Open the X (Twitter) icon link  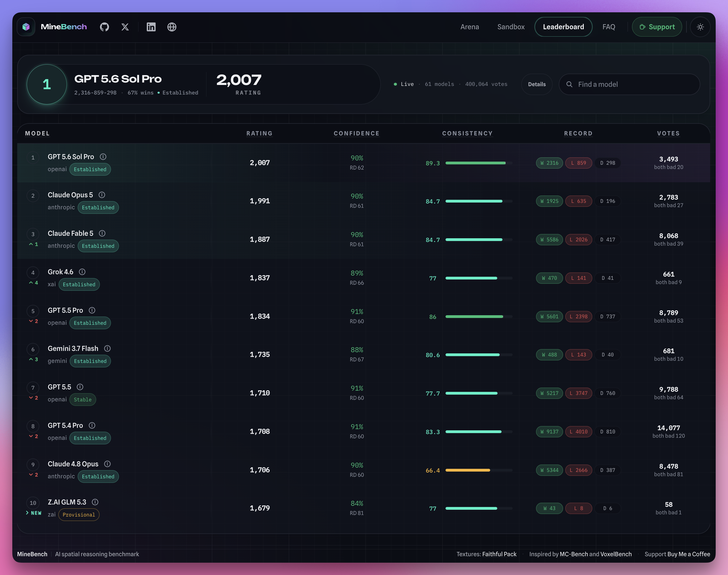[x=125, y=27]
